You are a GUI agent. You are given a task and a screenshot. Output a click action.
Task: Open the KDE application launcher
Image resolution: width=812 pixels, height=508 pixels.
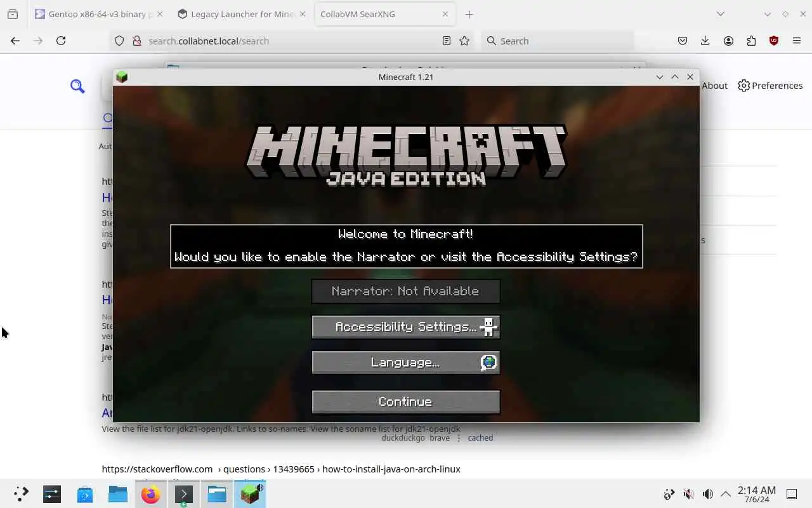coord(21,493)
